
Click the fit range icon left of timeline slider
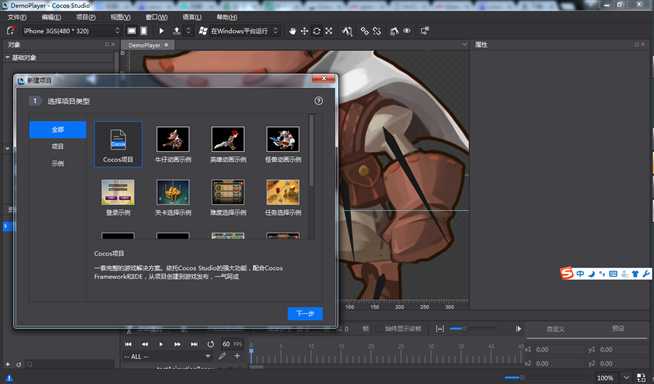tap(440, 329)
